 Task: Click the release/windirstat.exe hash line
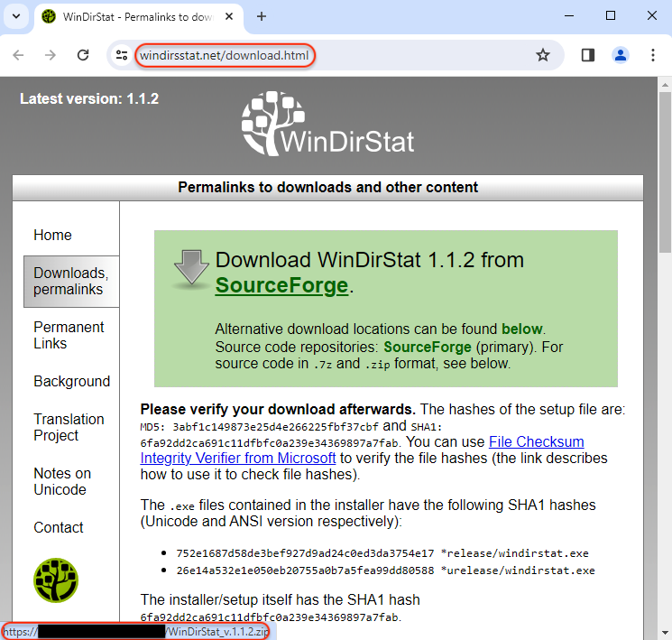[x=382, y=553]
